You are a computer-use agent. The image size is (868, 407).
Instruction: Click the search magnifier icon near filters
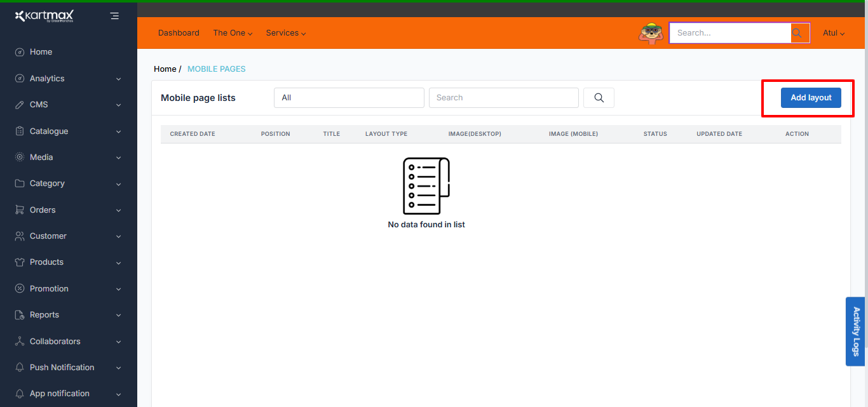click(x=598, y=97)
